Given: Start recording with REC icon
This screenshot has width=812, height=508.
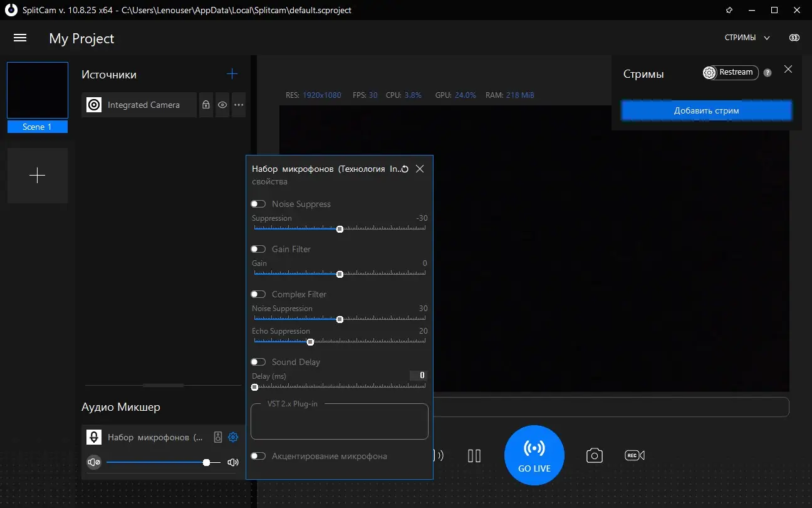Looking at the screenshot, I should point(634,455).
